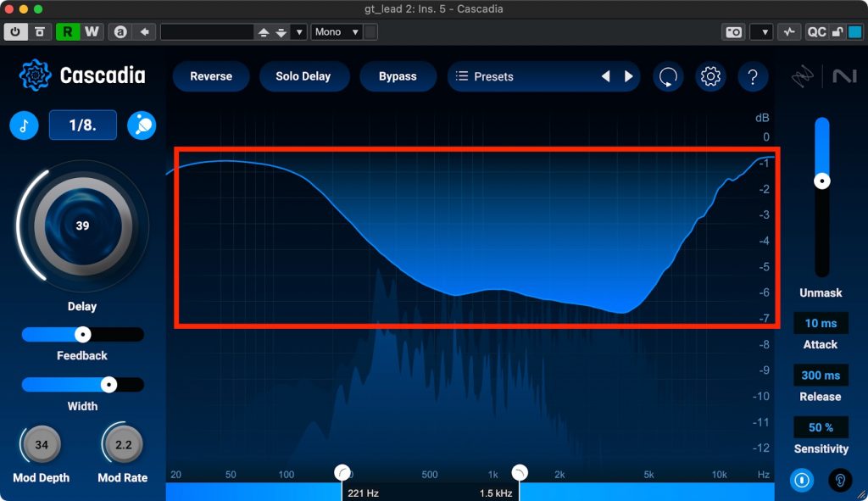Open the Mono channel dropdown
This screenshot has width=868, height=501.
[337, 32]
